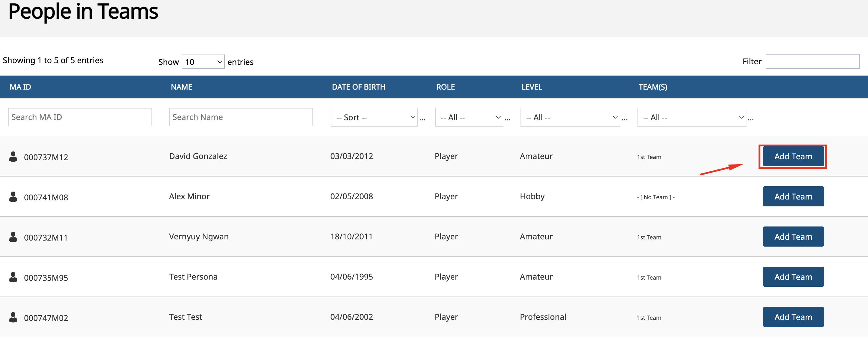Click MA ID 000732M11
The image size is (868, 337).
(46, 238)
